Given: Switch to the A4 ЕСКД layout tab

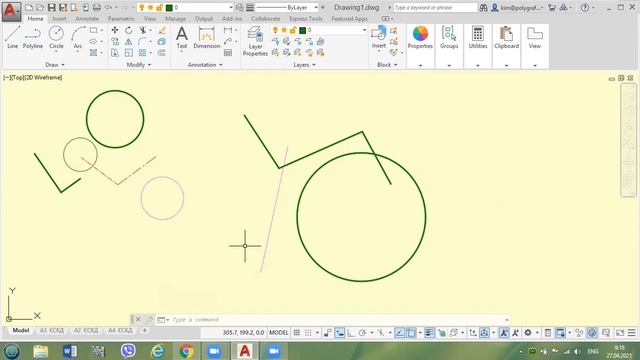Looking at the screenshot, I should [x=120, y=330].
